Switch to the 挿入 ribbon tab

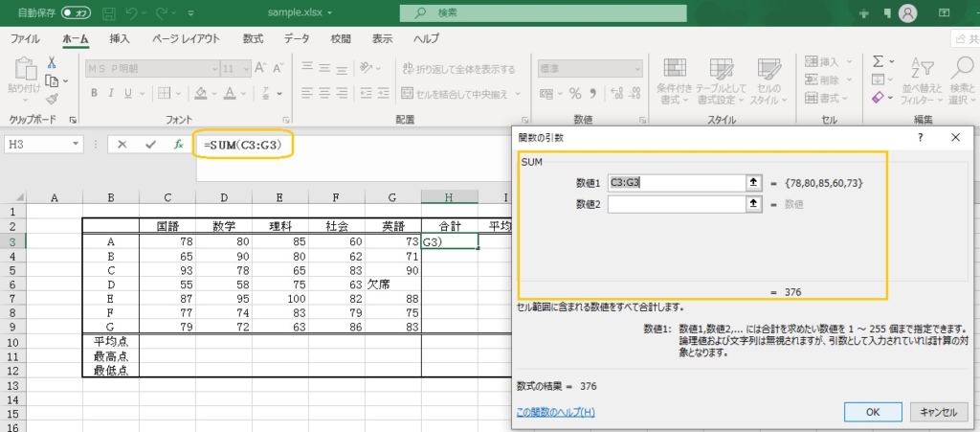coord(120,39)
